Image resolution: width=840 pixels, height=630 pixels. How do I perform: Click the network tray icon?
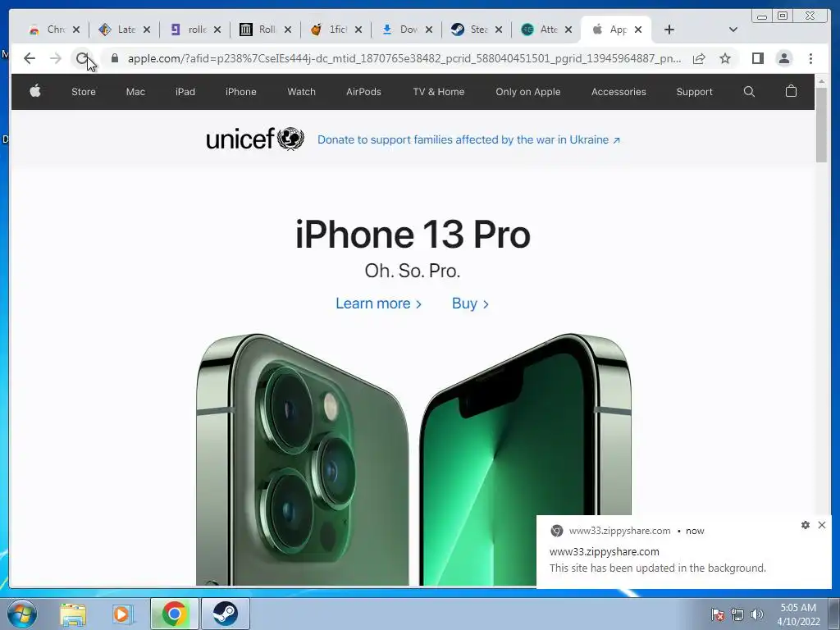(x=737, y=614)
